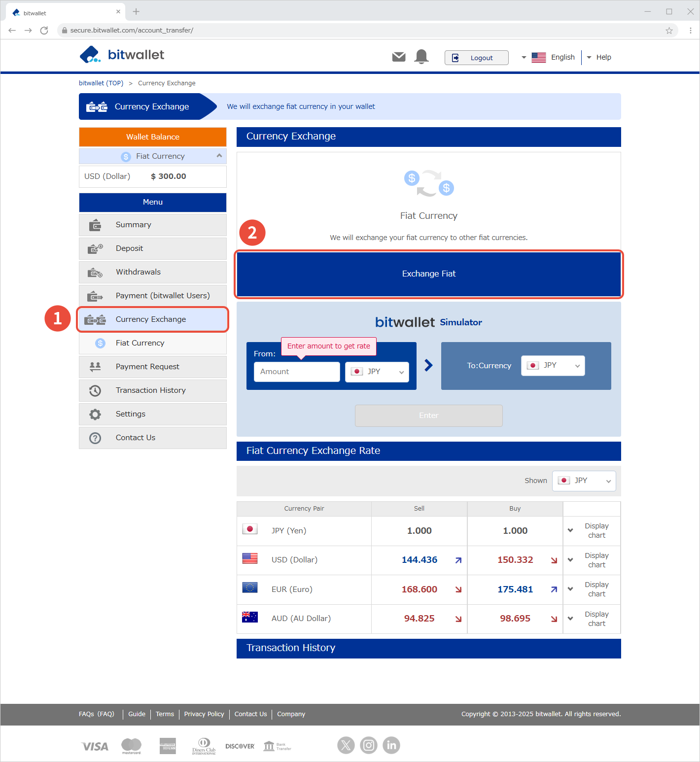Click the LinkedIn icon in footer

click(391, 745)
